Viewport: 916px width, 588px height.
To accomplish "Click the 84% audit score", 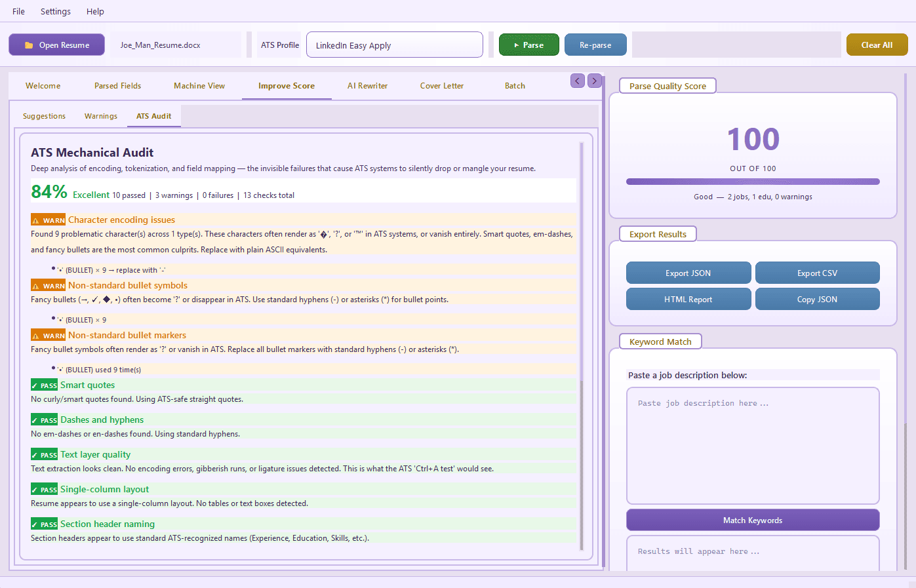I will [49, 191].
